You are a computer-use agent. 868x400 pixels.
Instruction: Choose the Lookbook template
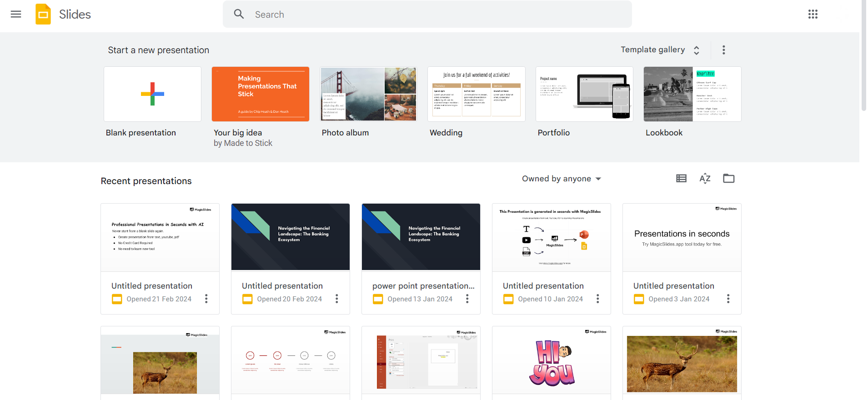click(692, 94)
